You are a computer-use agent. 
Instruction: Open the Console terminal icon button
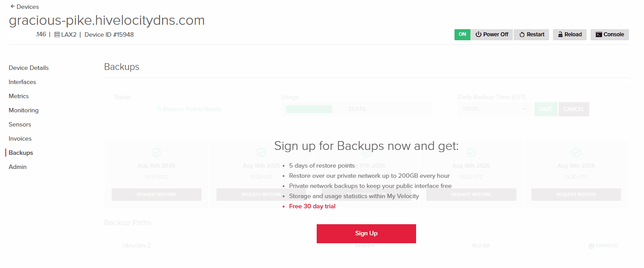coord(599,34)
